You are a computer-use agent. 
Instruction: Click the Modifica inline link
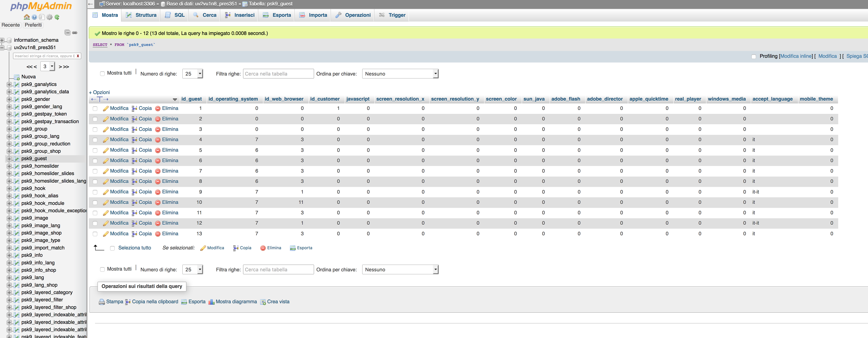click(796, 56)
